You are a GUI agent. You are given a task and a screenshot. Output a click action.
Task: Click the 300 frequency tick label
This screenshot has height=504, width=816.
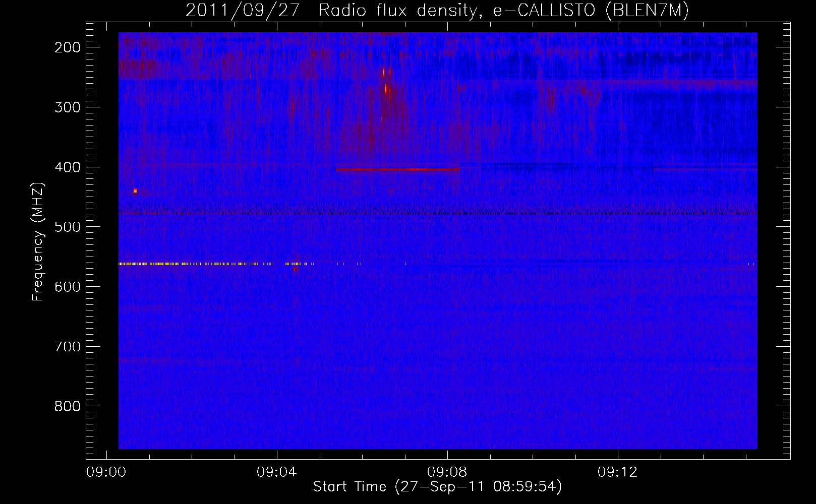(x=68, y=107)
